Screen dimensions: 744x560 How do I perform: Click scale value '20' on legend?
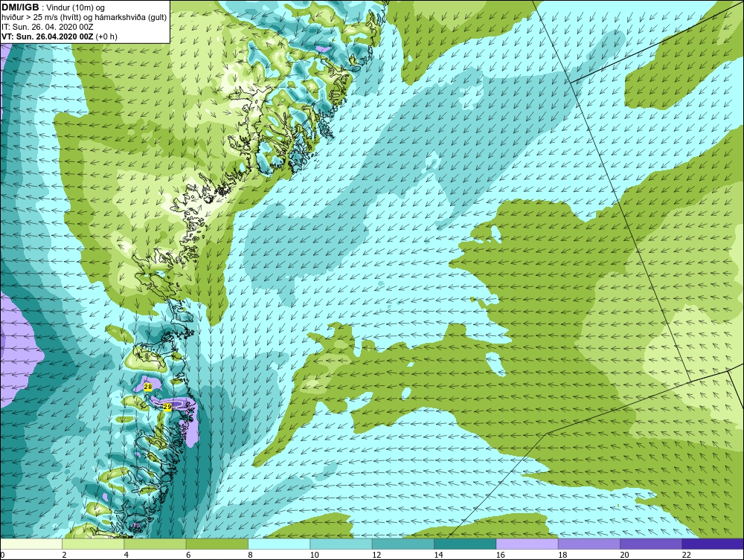point(625,555)
